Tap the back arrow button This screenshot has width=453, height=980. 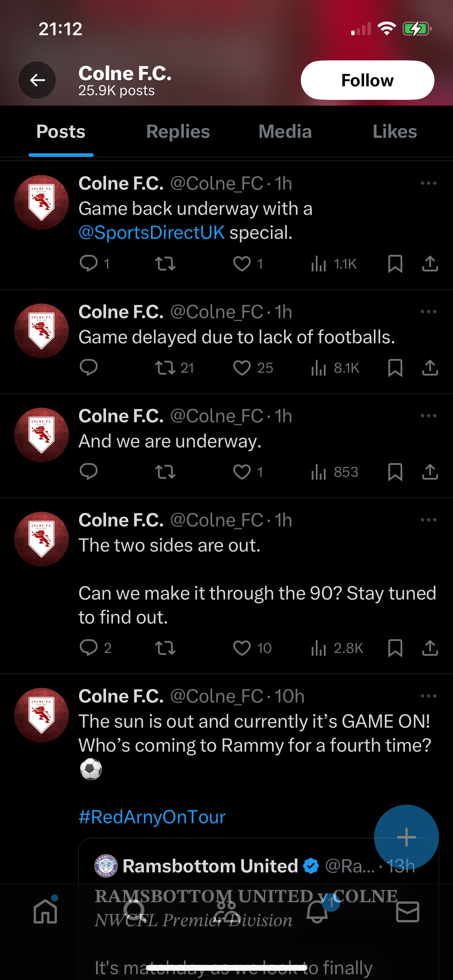coord(37,80)
